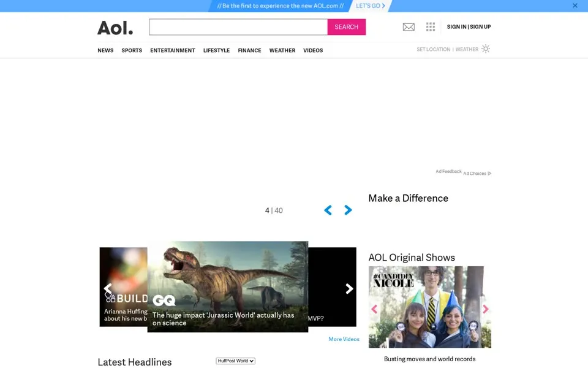Close the top blue announcement banner
Image resolution: width=588 pixels, height=368 pixels.
(x=575, y=6)
